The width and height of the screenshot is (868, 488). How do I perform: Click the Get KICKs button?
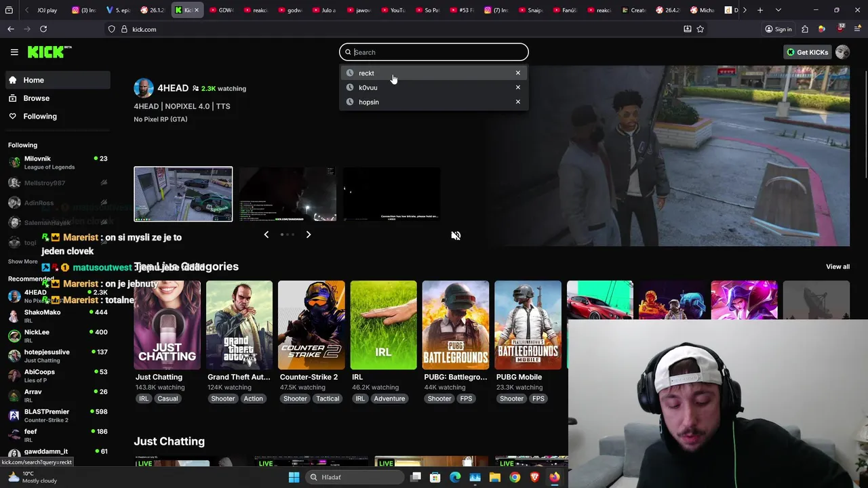tap(807, 52)
